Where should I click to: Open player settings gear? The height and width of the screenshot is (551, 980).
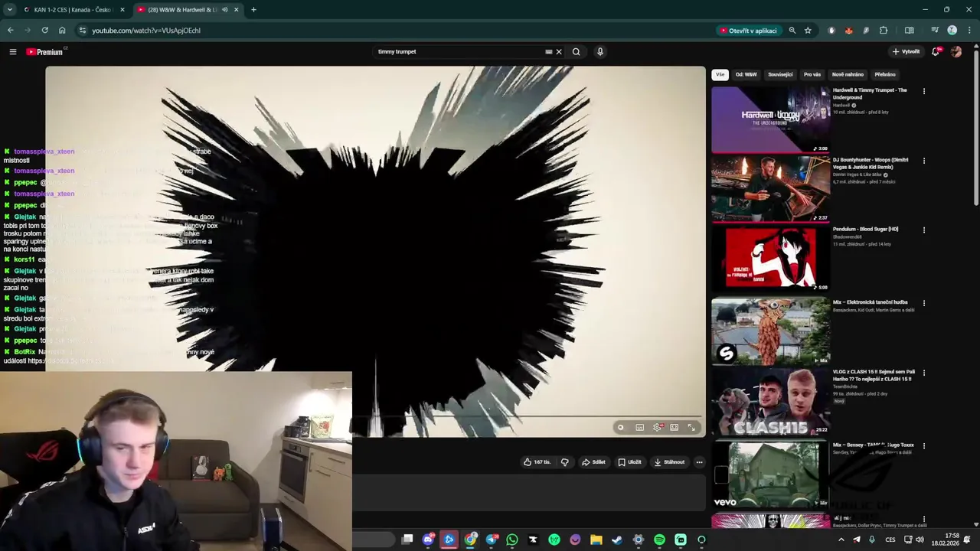tap(657, 428)
